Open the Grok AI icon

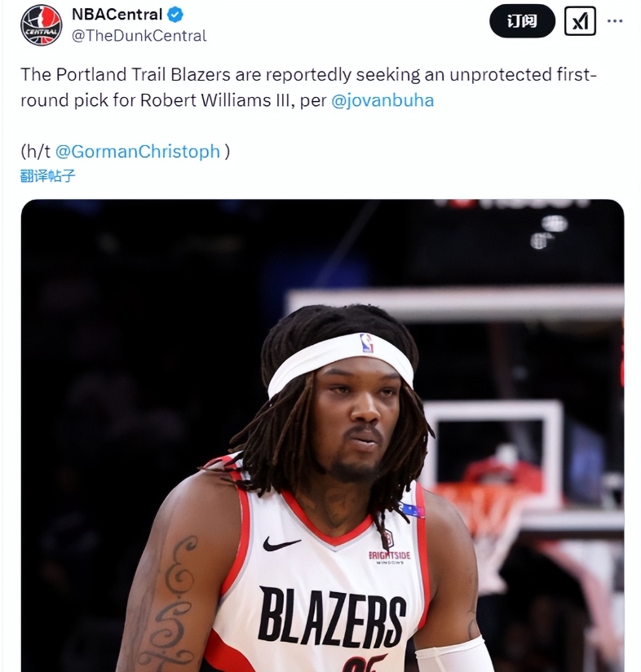(x=580, y=20)
